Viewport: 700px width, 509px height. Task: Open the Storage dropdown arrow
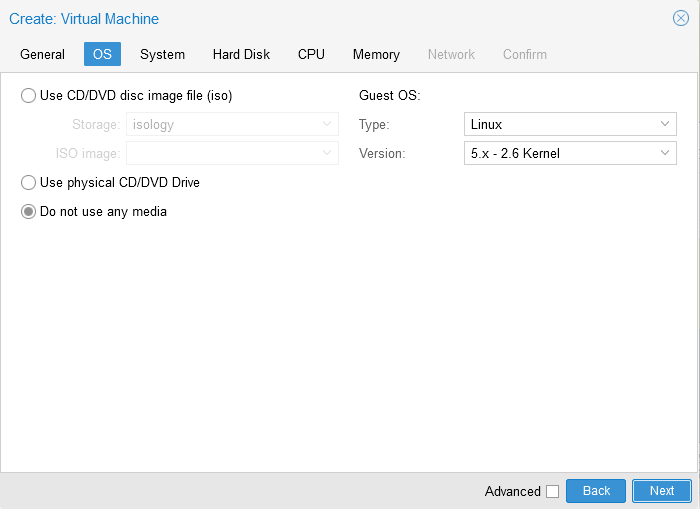(x=328, y=124)
